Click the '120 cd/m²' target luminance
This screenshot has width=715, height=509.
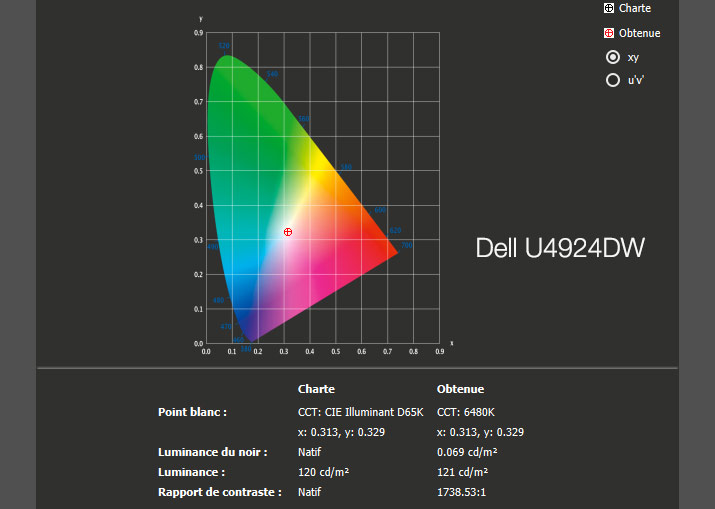point(323,472)
